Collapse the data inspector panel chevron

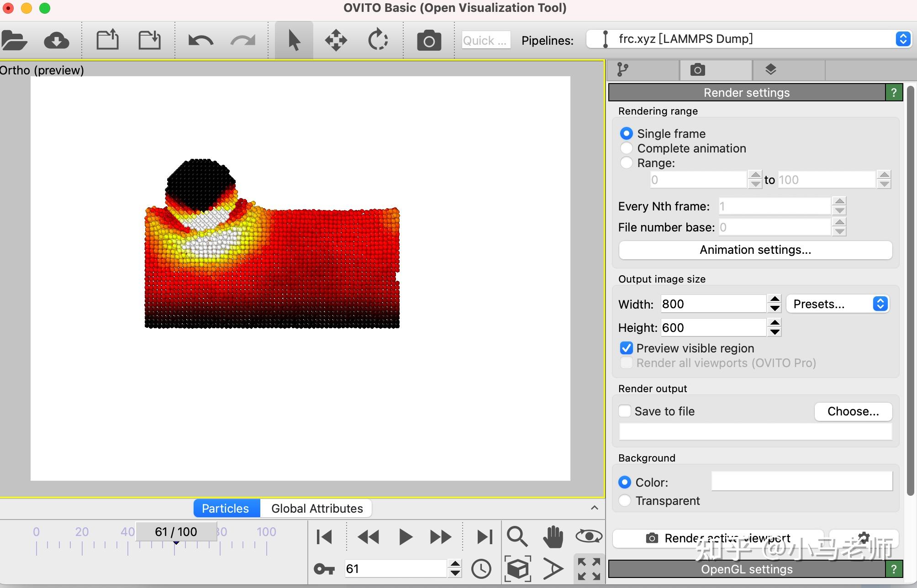tap(594, 508)
